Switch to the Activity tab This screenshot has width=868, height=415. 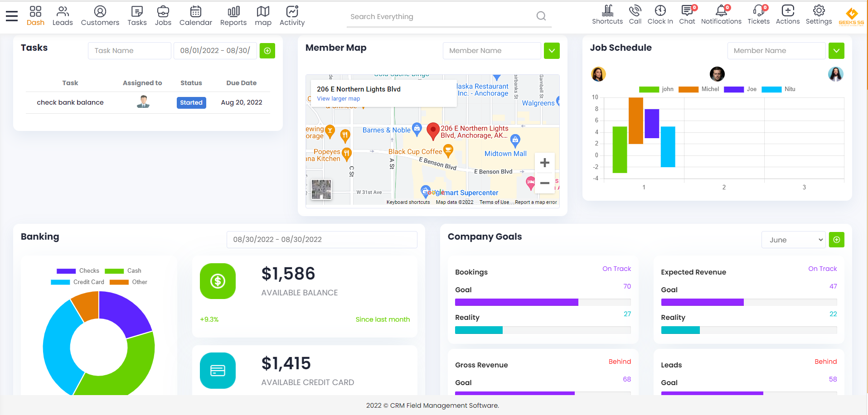click(291, 16)
